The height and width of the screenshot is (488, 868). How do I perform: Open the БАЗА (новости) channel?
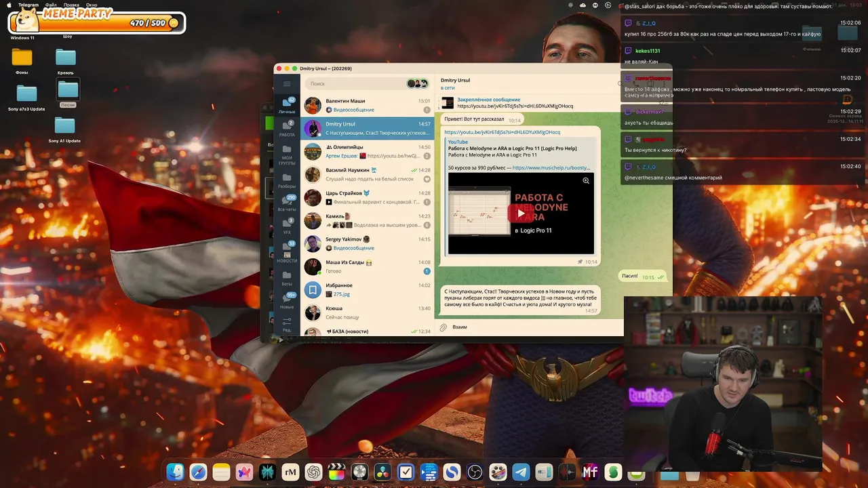pyautogui.click(x=368, y=331)
